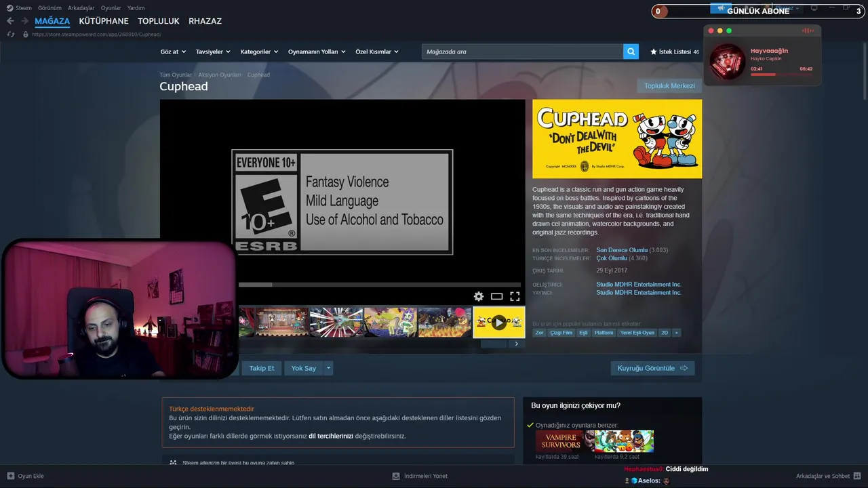Switch to the KÜTÜPHANE tab
868x488 pixels.
click(104, 21)
